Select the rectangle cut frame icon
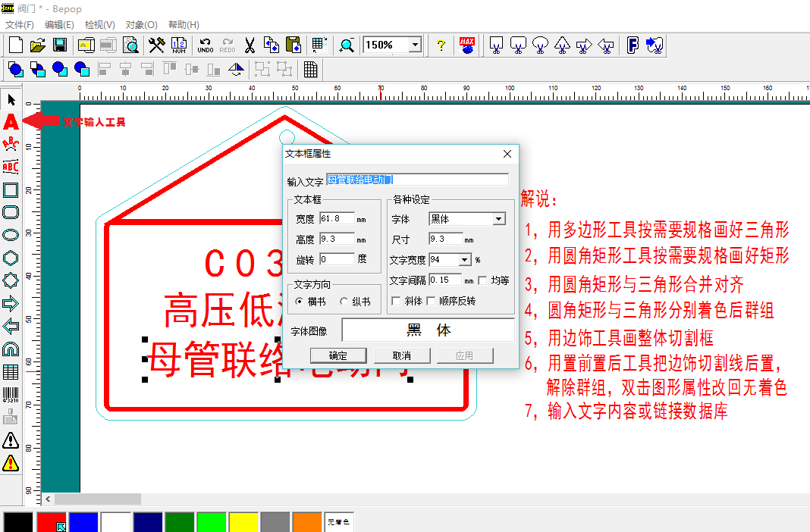810x532 pixels. click(x=496, y=45)
